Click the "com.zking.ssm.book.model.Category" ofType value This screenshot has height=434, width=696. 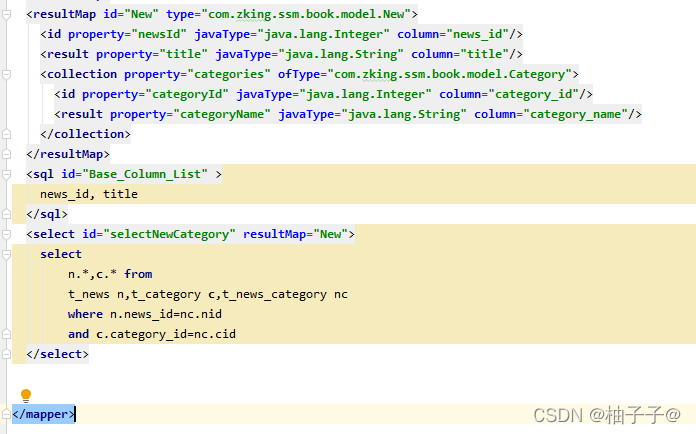tap(450, 74)
